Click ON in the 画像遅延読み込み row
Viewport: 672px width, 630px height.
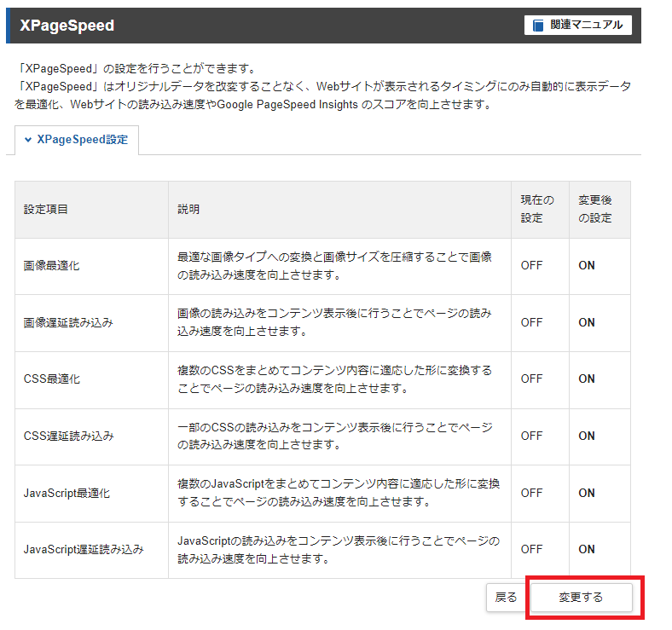586,322
